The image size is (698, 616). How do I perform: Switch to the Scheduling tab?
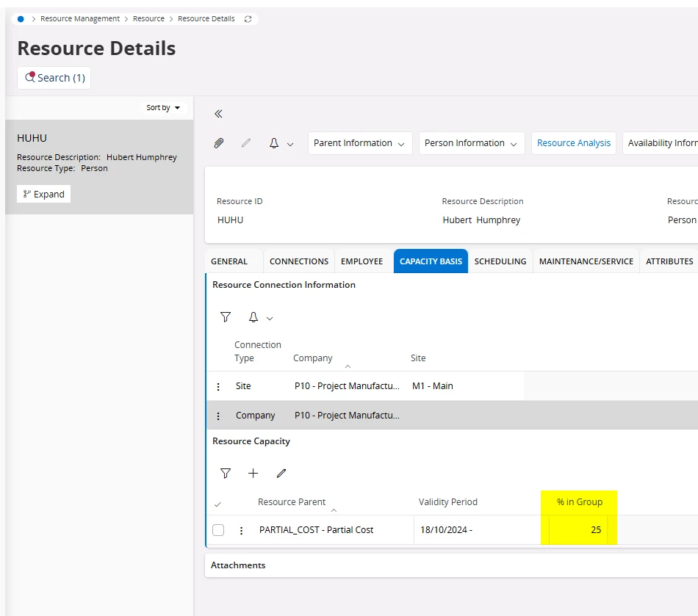[x=500, y=261]
